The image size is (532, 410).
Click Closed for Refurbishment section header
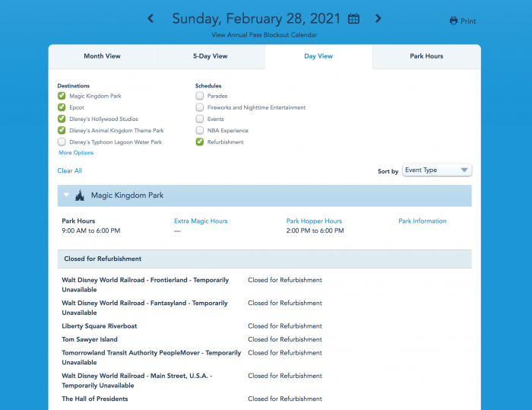264,259
